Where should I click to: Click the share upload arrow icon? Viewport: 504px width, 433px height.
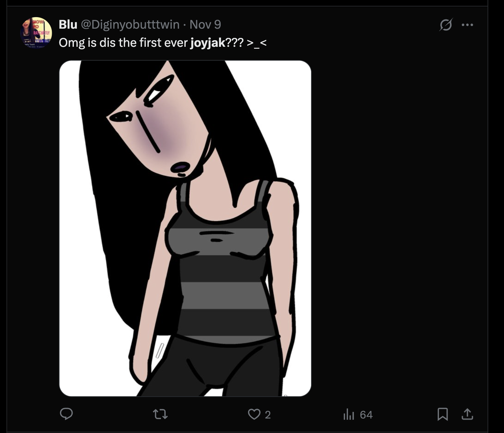(x=467, y=414)
